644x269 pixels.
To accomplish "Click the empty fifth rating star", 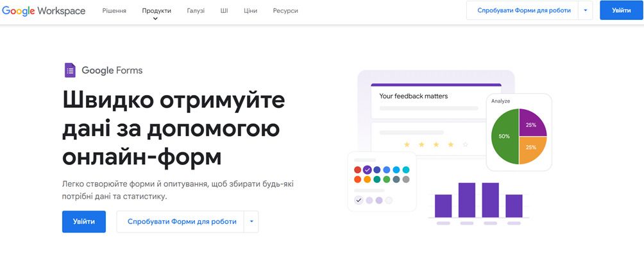I will pos(465,144).
